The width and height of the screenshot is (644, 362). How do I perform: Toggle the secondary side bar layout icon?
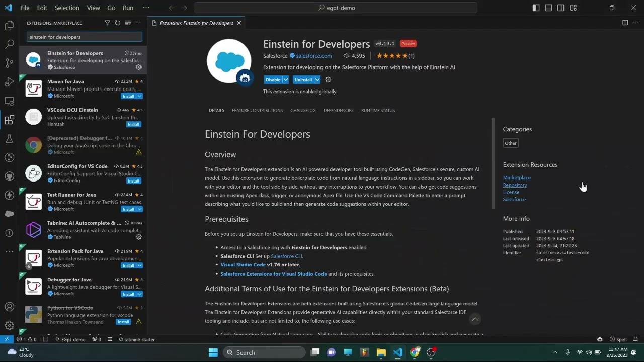[560, 8]
